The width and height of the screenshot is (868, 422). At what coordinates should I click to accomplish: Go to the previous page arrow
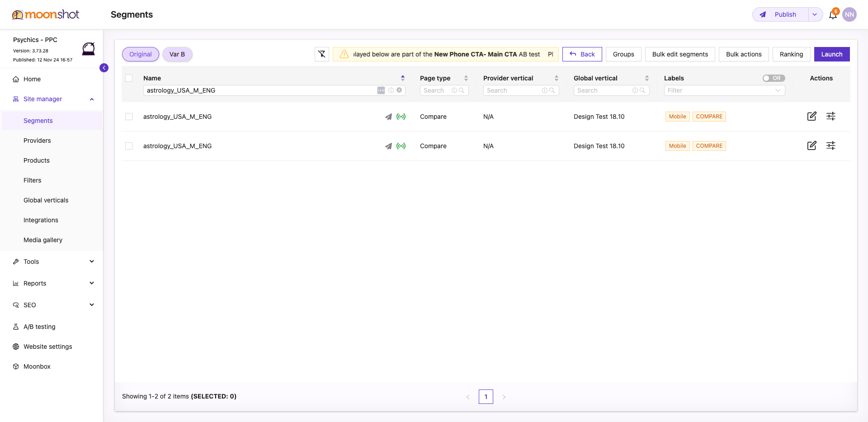pos(468,397)
